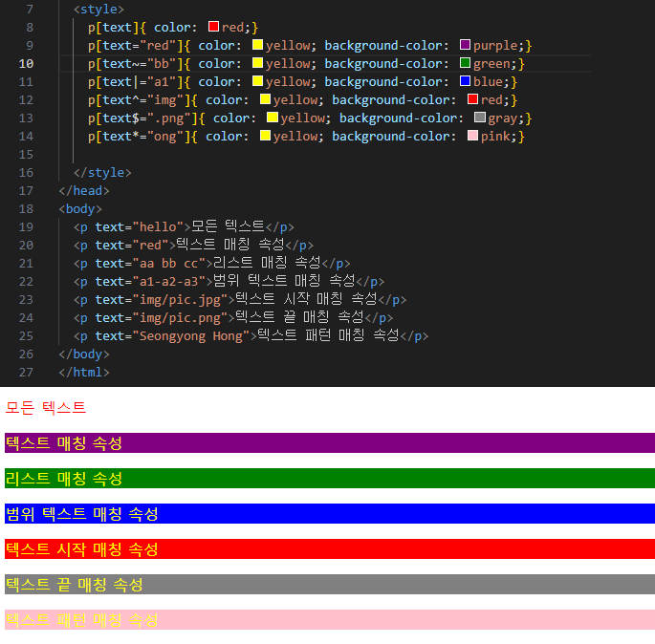Click line number 10 in the gutter
The image size is (655, 644).
[x=26, y=64]
